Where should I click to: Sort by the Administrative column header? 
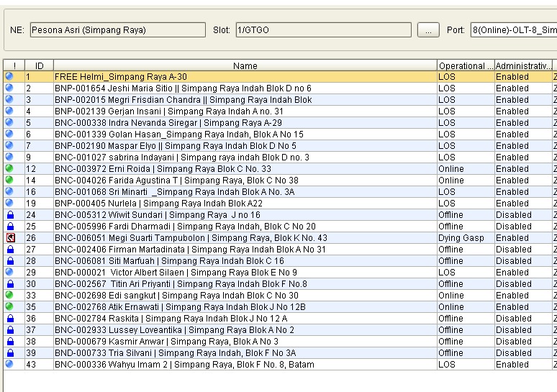[x=522, y=65]
